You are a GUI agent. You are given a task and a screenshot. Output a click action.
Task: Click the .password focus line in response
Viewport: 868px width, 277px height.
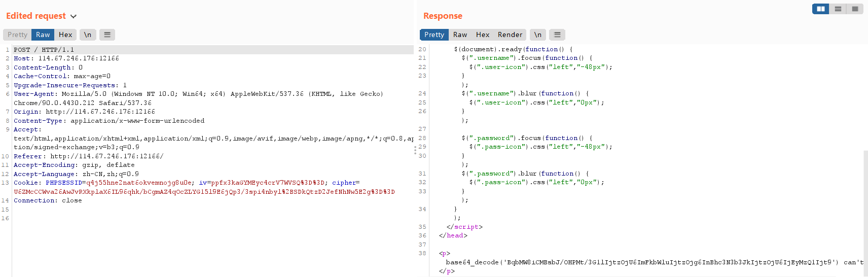click(527, 138)
